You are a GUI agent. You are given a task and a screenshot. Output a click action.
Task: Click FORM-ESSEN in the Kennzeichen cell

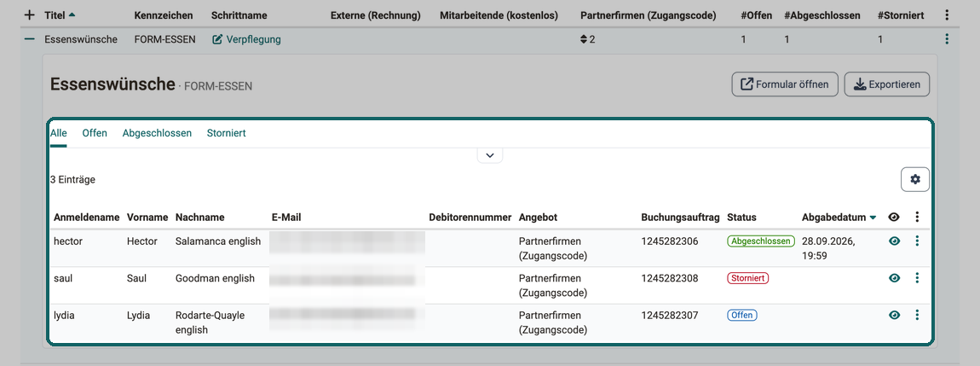click(x=165, y=39)
